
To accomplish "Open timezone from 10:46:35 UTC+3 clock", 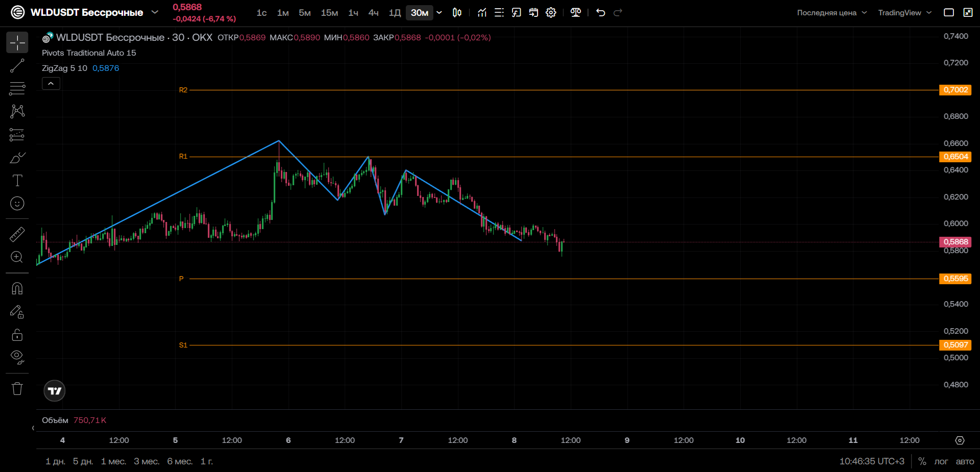I will pyautogui.click(x=872, y=461).
